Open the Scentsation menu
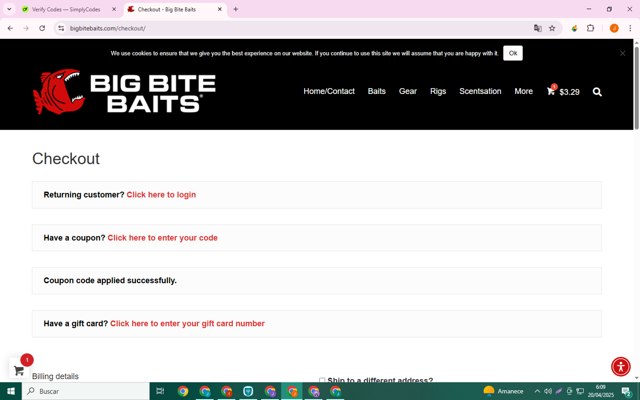Viewport: 640px width, 400px height. coord(480,91)
